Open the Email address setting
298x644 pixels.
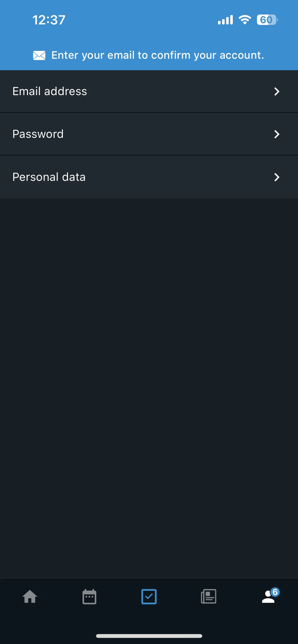(x=149, y=91)
